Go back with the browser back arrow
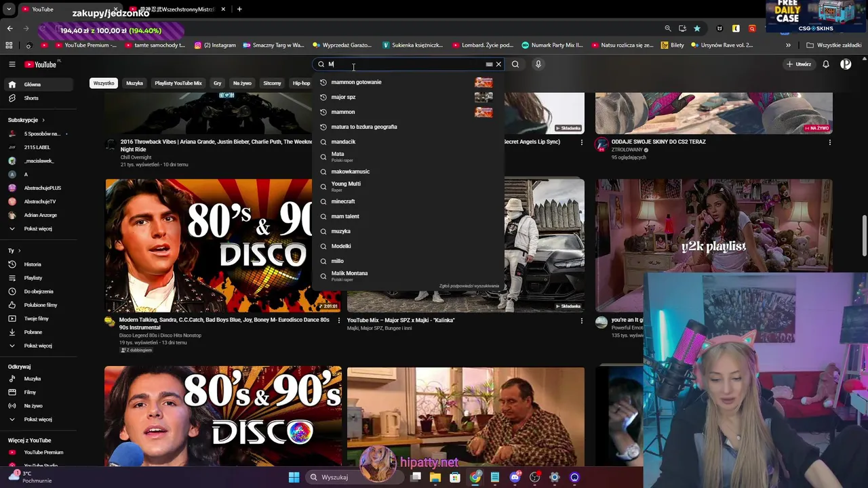The image size is (868, 488). 9,28
